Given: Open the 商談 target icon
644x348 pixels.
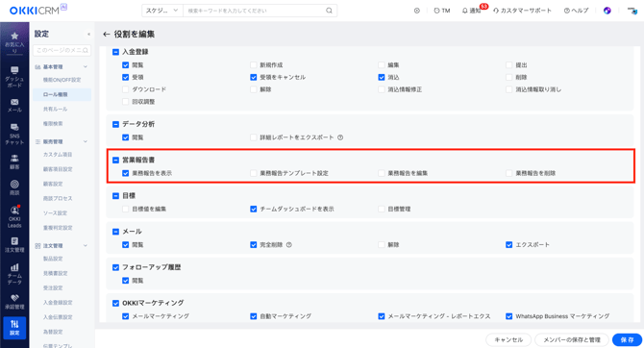Looking at the screenshot, I should [14, 184].
